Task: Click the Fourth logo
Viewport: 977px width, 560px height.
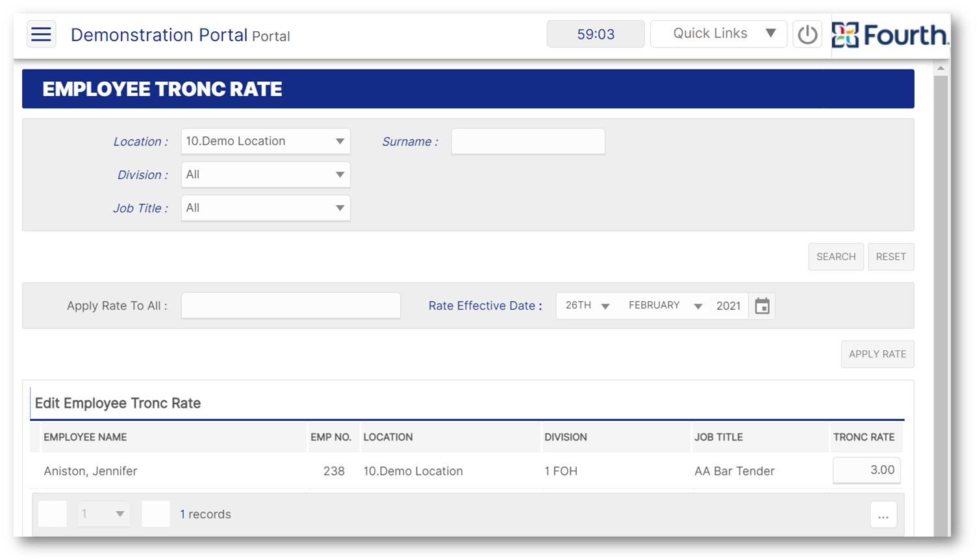Action: [x=889, y=35]
